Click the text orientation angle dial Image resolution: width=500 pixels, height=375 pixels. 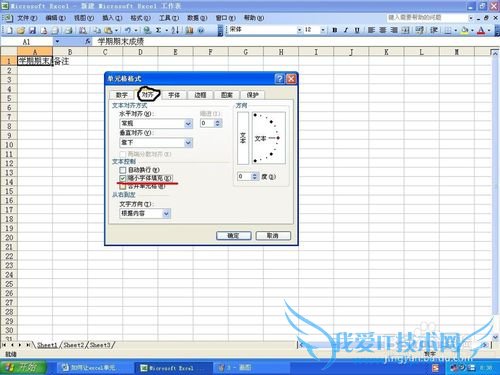(269, 138)
